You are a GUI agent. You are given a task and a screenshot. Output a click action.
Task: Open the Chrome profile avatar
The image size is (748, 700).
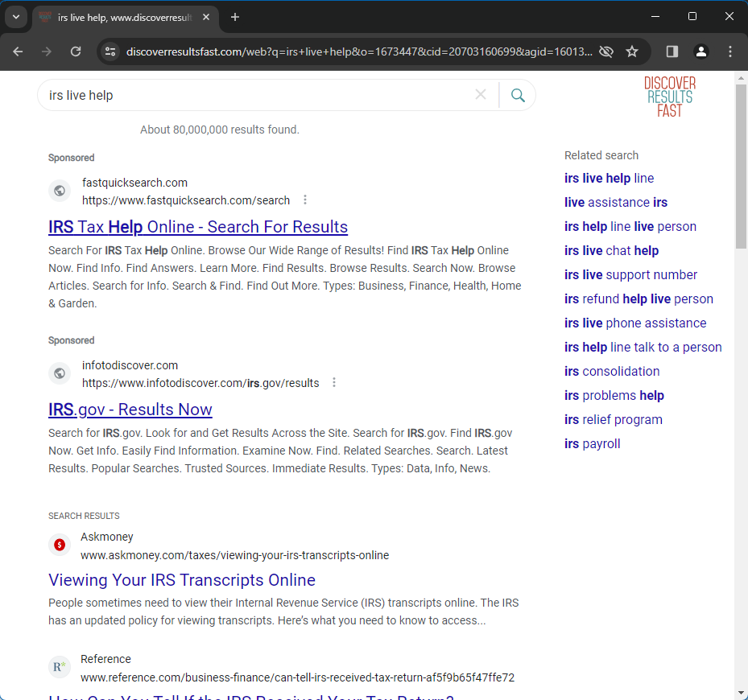point(701,51)
